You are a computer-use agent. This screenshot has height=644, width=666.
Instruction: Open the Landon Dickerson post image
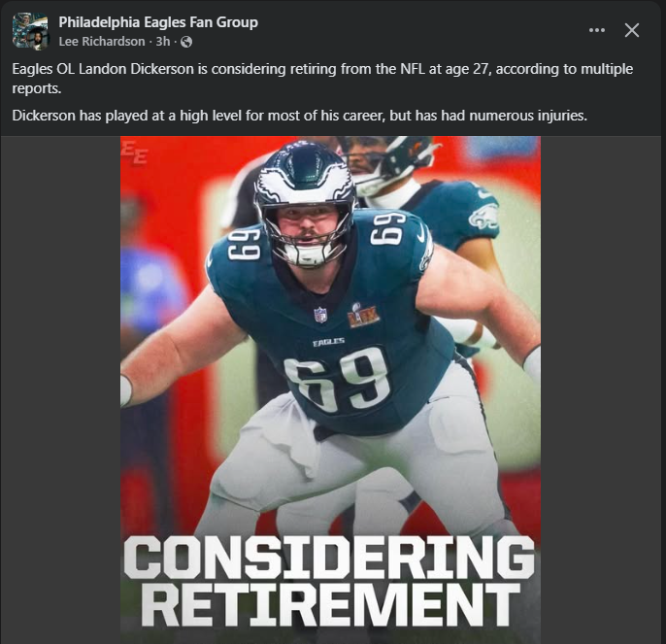point(330,390)
